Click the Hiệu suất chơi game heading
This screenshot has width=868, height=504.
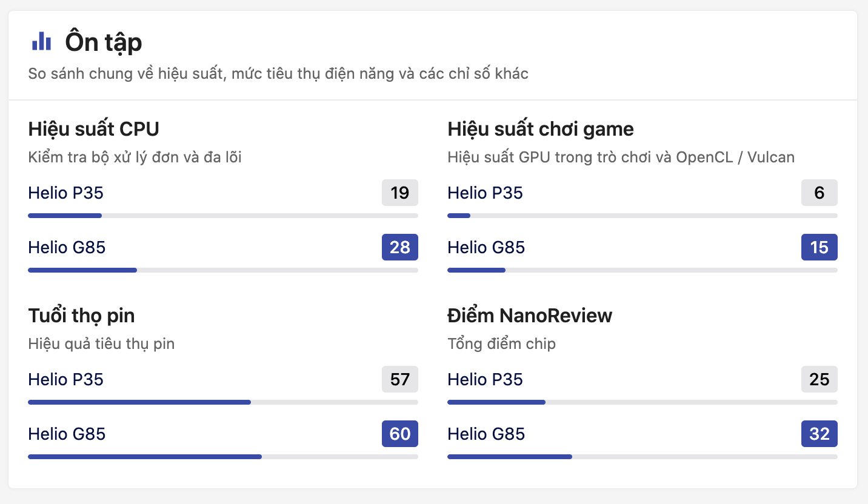[540, 129]
